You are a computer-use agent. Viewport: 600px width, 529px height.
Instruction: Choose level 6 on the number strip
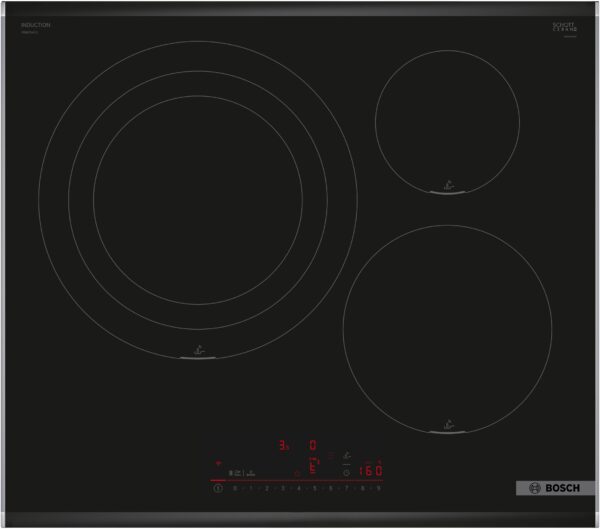point(331,488)
